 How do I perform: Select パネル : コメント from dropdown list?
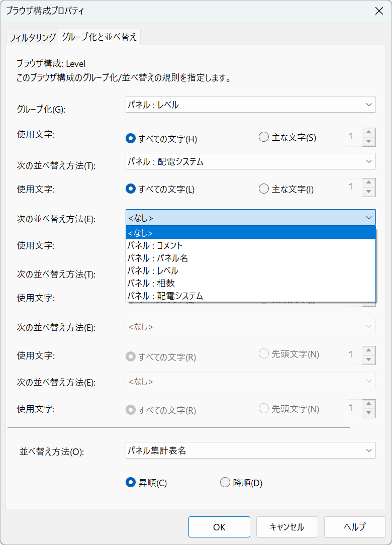click(x=155, y=246)
